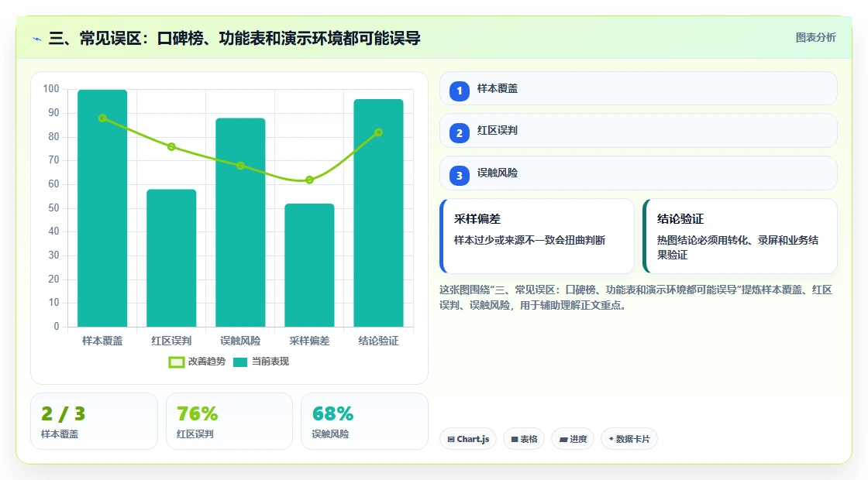Screen dimensions: 868x480
Task: Click the trend line point above 采样偏差
Action: (x=309, y=180)
